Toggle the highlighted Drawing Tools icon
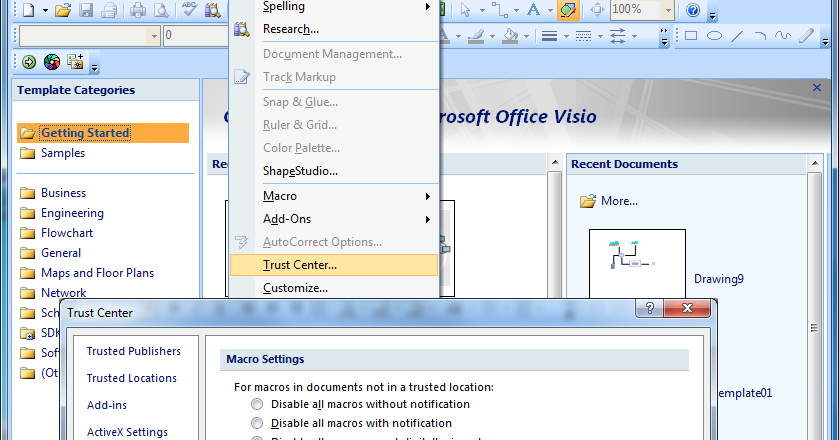 coord(568,10)
